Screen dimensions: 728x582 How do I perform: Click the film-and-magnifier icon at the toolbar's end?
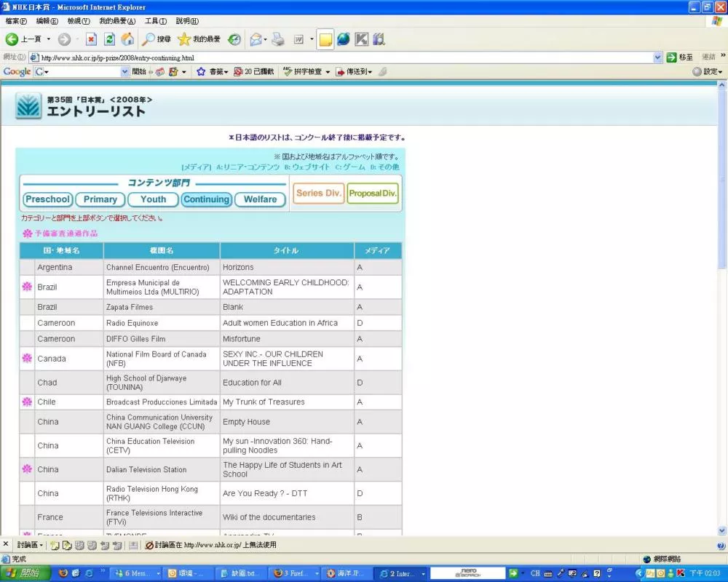pos(379,39)
